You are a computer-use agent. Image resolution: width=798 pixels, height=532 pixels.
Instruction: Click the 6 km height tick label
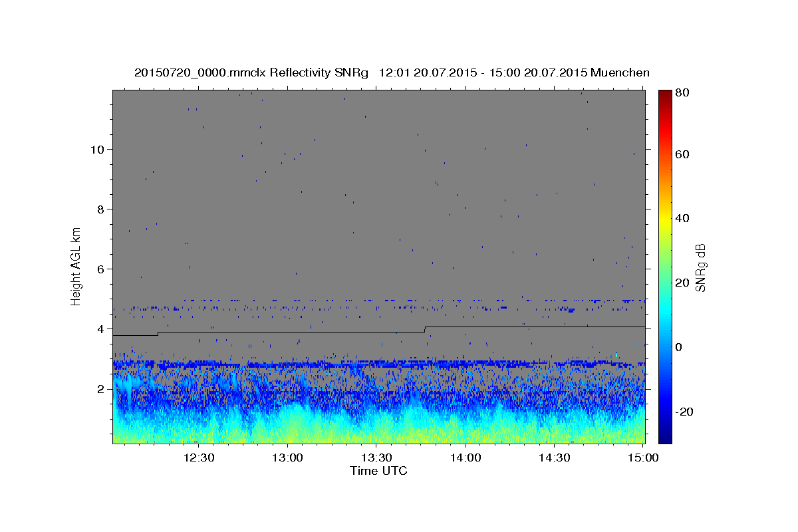click(x=100, y=269)
